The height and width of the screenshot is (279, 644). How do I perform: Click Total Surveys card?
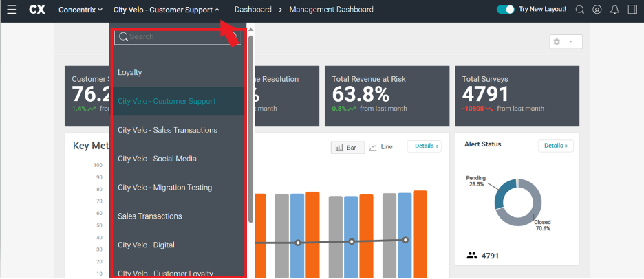click(517, 96)
